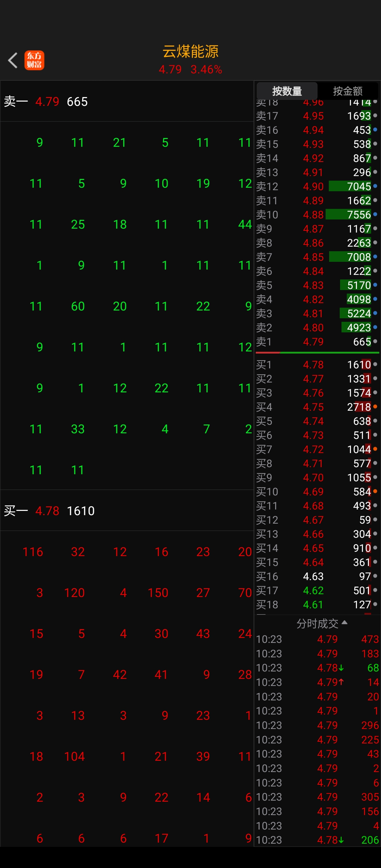Image resolution: width=381 pixels, height=868 pixels.
Task: Tap the 买18 row priced 4.61
Action: click(x=317, y=604)
